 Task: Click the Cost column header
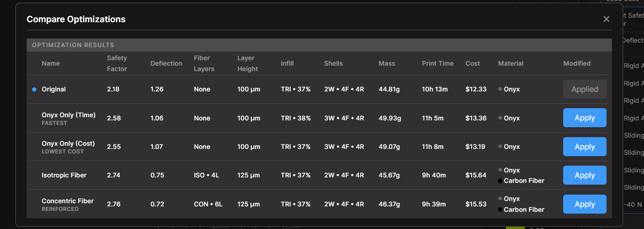tap(473, 63)
